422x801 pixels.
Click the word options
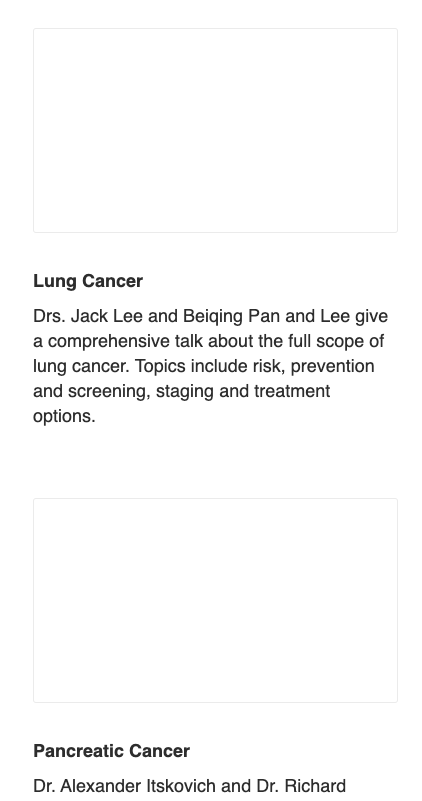64,416
